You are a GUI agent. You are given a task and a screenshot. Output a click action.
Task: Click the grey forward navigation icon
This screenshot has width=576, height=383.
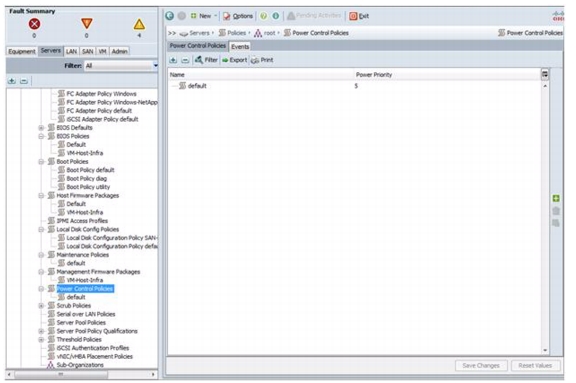(181, 16)
